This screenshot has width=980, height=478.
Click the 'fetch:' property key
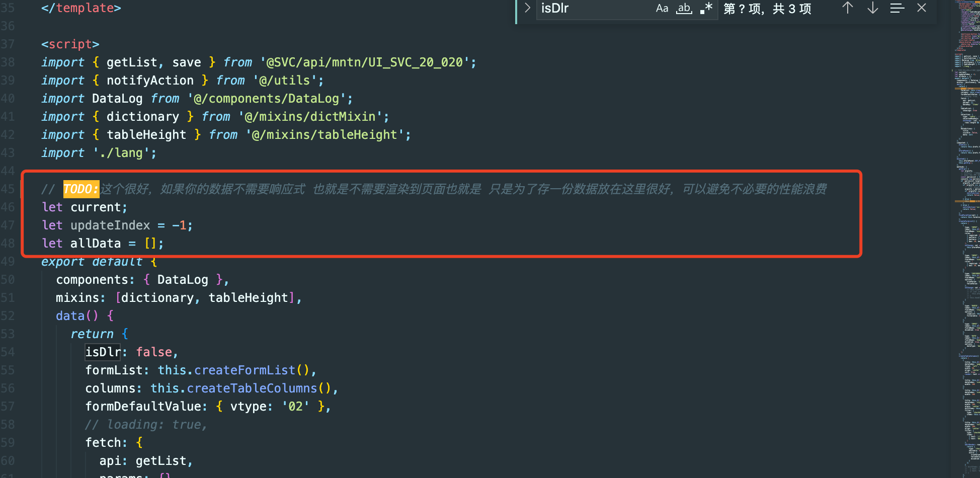coord(107,443)
